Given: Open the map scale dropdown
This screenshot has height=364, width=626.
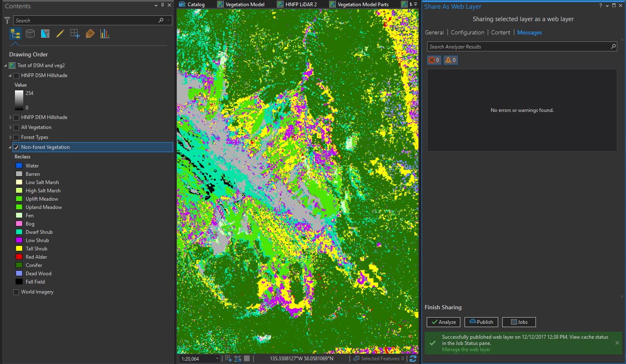Looking at the screenshot, I should point(217,359).
